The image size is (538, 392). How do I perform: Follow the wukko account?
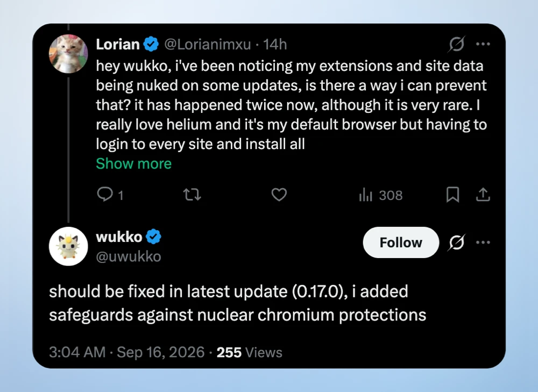click(x=401, y=243)
